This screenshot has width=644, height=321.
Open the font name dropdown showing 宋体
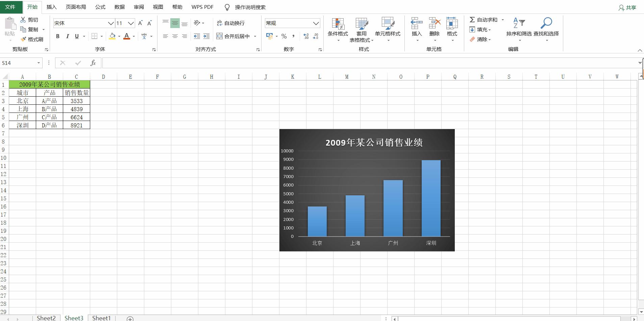point(111,23)
